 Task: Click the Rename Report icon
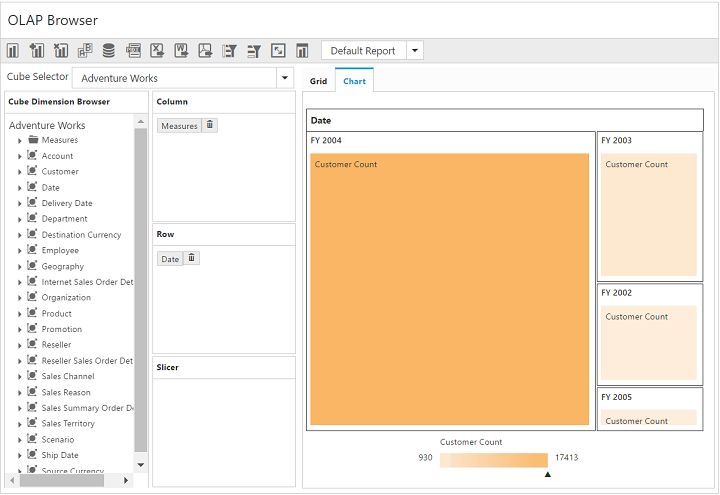[x=85, y=51]
